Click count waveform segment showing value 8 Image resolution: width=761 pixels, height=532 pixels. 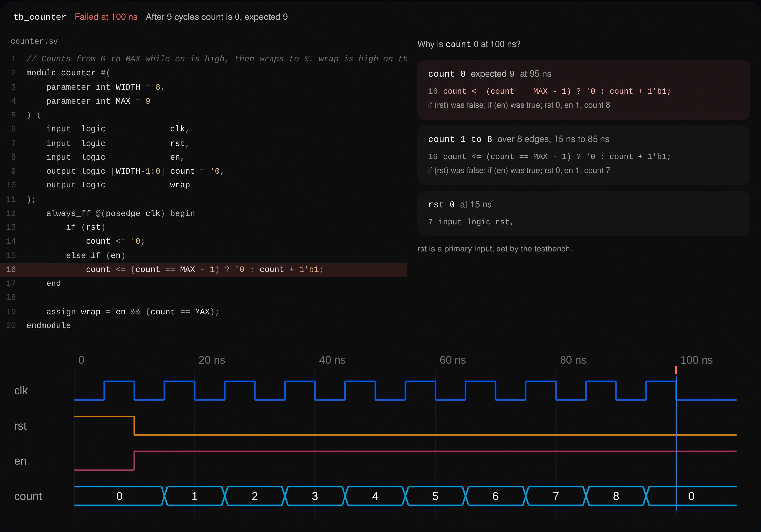tap(616, 496)
